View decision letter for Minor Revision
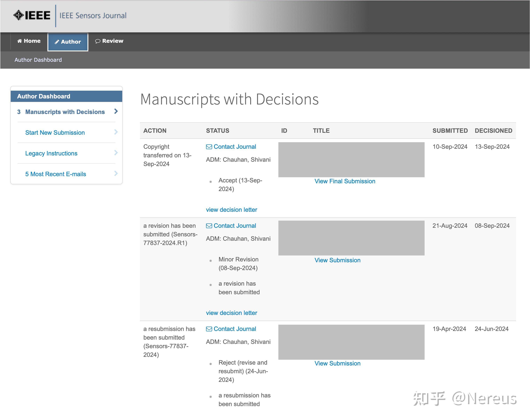The image size is (530, 420). [231, 313]
